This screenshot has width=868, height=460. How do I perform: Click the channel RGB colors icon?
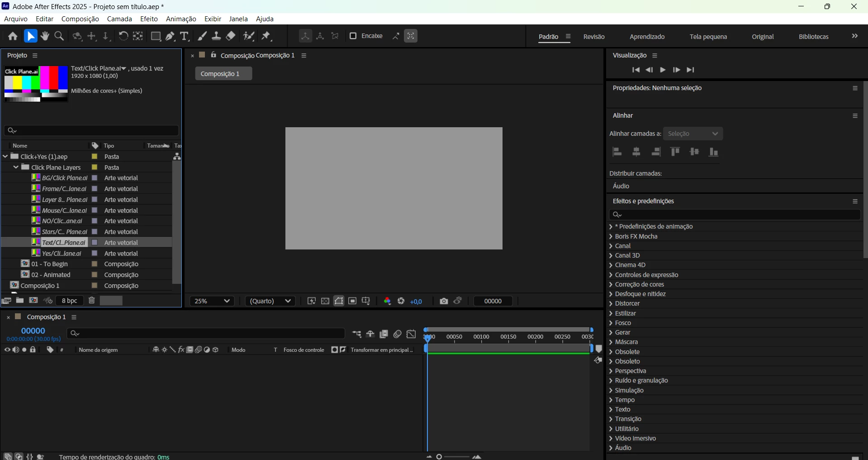pos(387,302)
